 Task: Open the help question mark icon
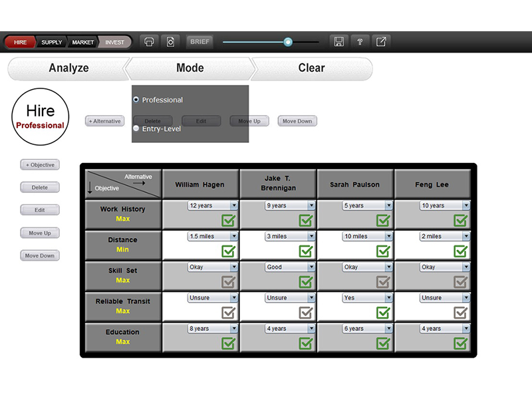click(360, 42)
